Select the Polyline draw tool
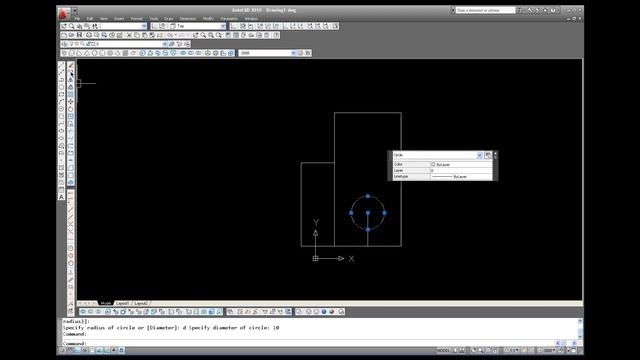The image size is (640, 360). (61, 79)
